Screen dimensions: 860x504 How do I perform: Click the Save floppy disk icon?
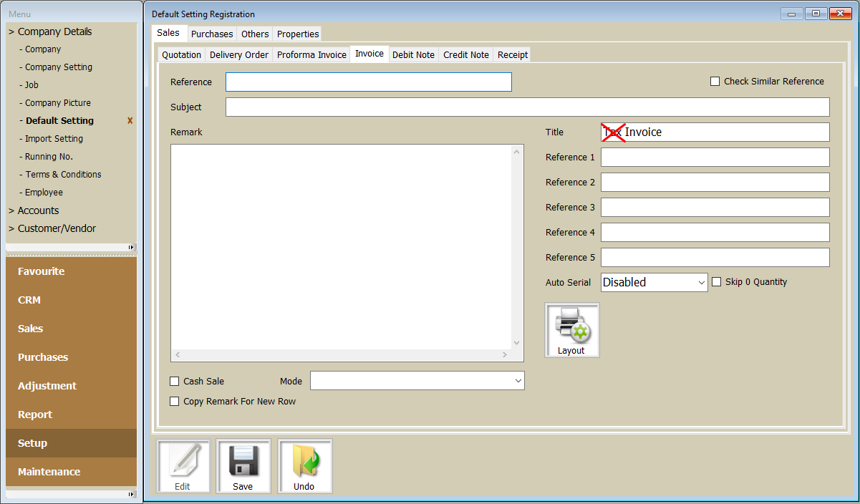(x=243, y=462)
